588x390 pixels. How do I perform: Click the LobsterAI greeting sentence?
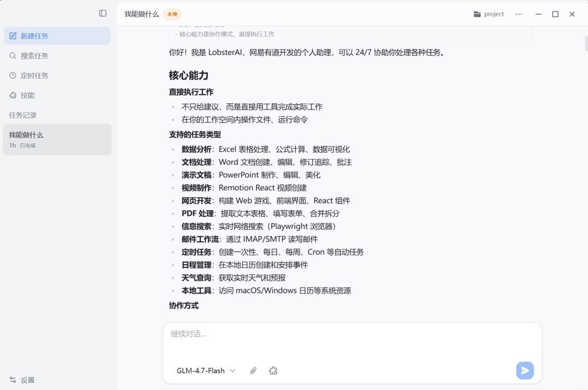[307, 52]
